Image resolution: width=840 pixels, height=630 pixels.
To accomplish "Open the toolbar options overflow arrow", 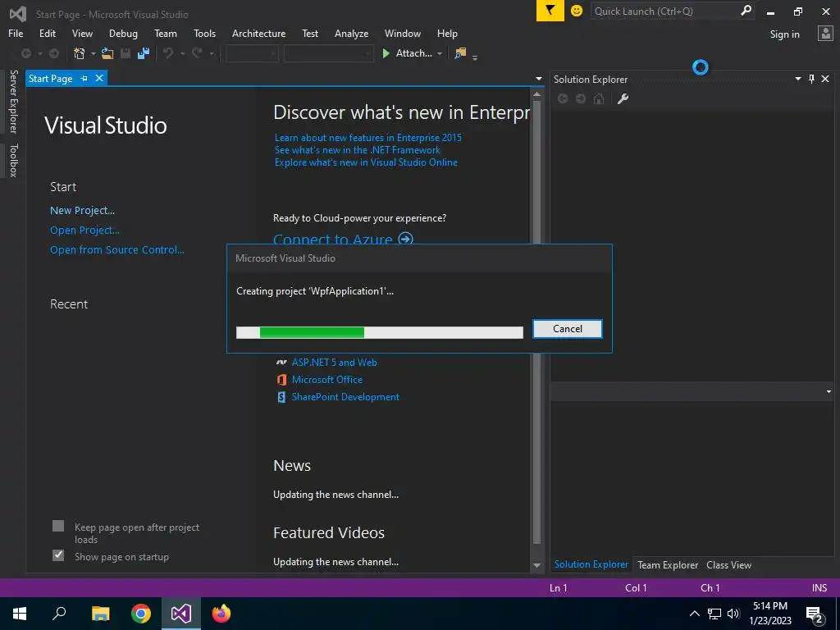I will [x=475, y=57].
